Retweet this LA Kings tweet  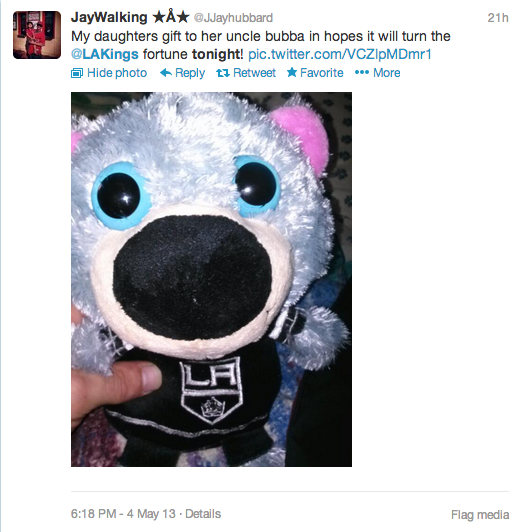click(254, 73)
